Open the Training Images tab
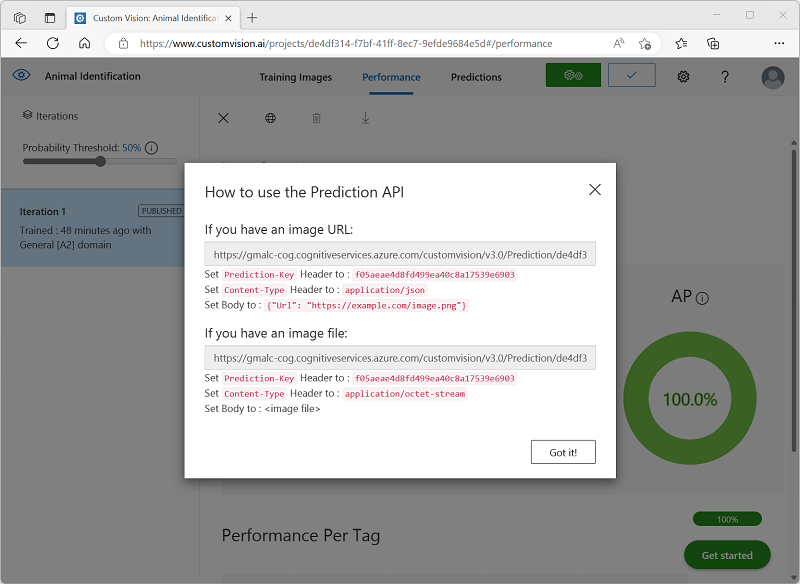 (295, 77)
